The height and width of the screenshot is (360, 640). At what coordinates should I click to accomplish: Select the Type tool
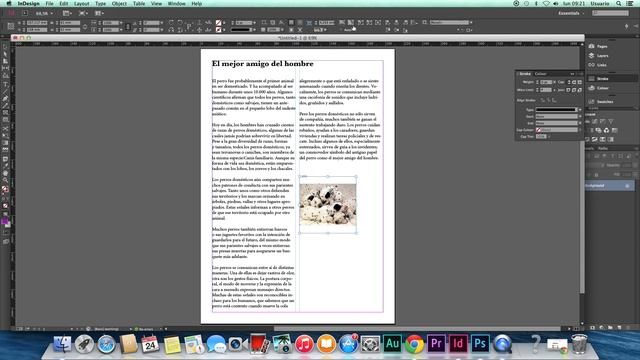5,85
